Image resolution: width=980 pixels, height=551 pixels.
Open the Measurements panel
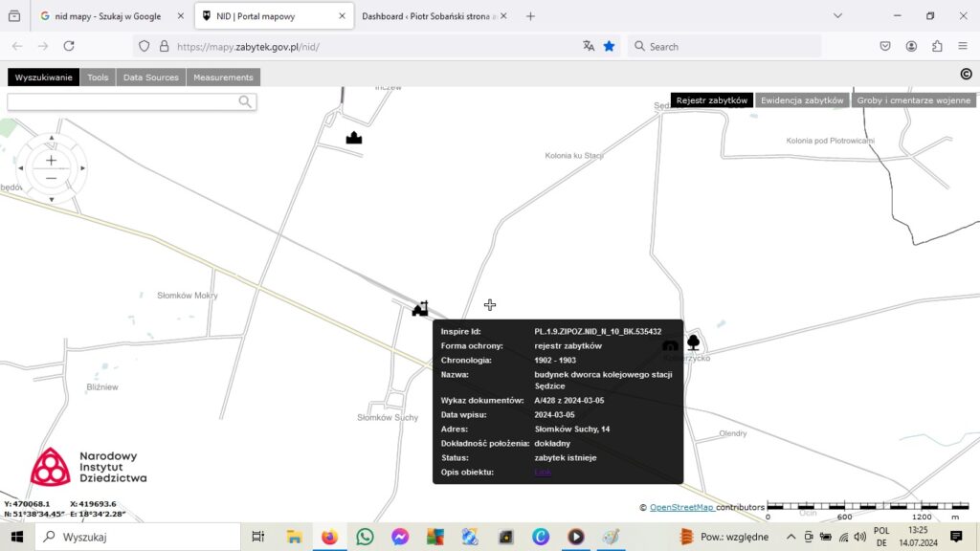click(x=223, y=77)
